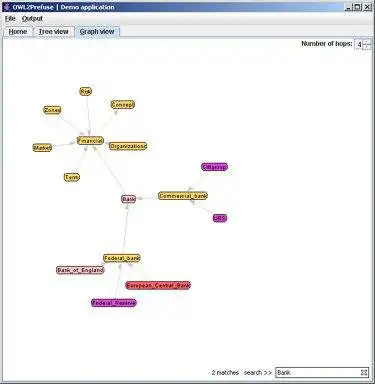Select the Term node
Viewport: 375px width, 384px height.
pyautogui.click(x=72, y=177)
